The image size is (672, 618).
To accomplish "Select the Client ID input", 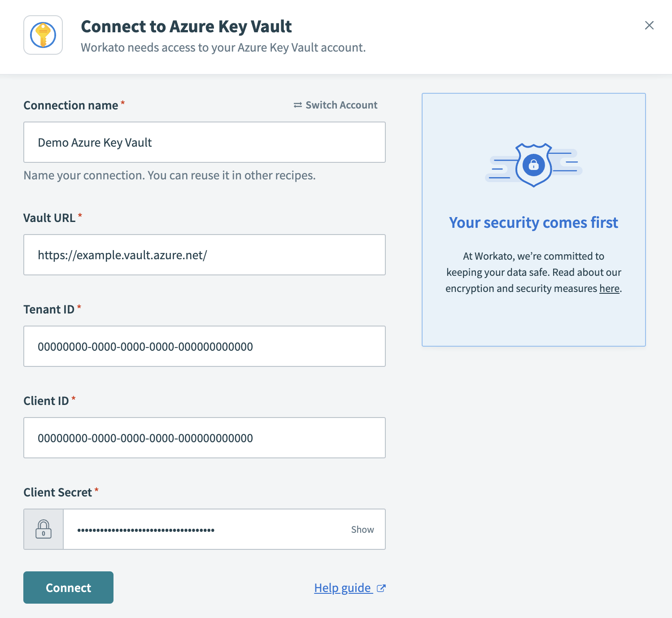I will click(x=204, y=438).
